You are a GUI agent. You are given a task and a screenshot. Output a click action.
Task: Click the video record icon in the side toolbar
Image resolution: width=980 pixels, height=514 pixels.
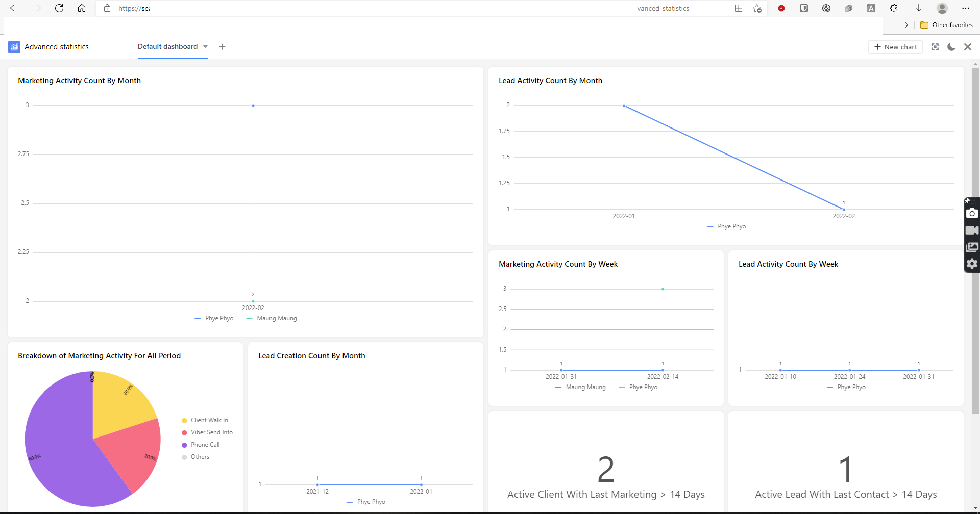(x=972, y=230)
